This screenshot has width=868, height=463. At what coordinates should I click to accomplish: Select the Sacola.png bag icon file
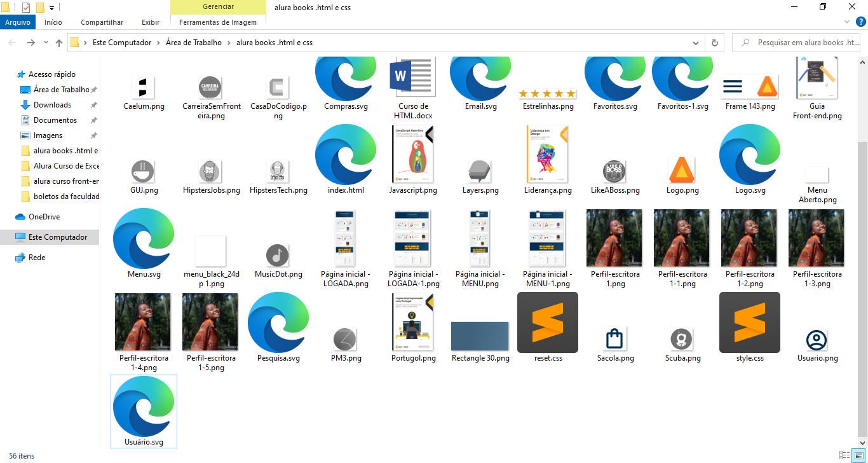615,339
